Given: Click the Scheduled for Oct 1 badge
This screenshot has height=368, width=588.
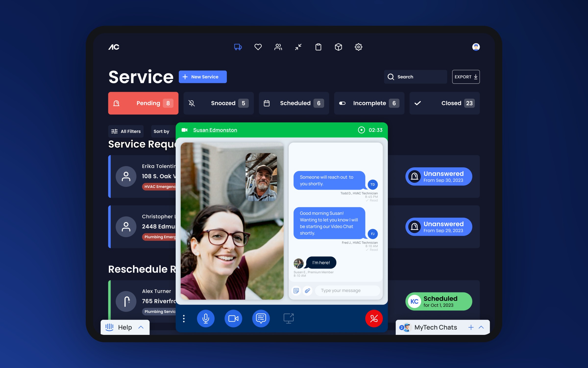Looking at the screenshot, I should pos(439,302).
